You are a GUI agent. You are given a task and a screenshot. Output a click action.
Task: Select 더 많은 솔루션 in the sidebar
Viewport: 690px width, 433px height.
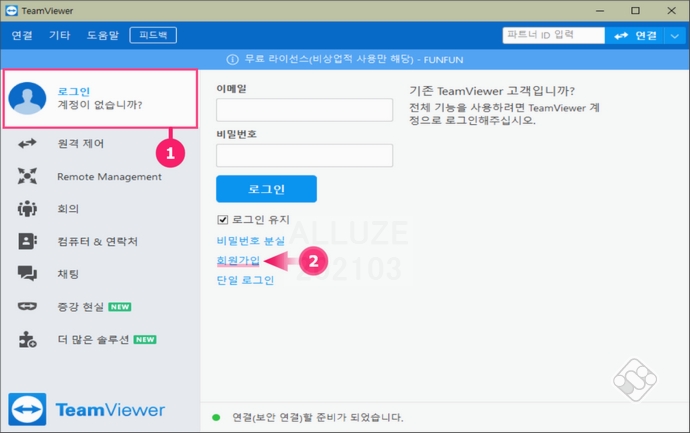pos(93,339)
